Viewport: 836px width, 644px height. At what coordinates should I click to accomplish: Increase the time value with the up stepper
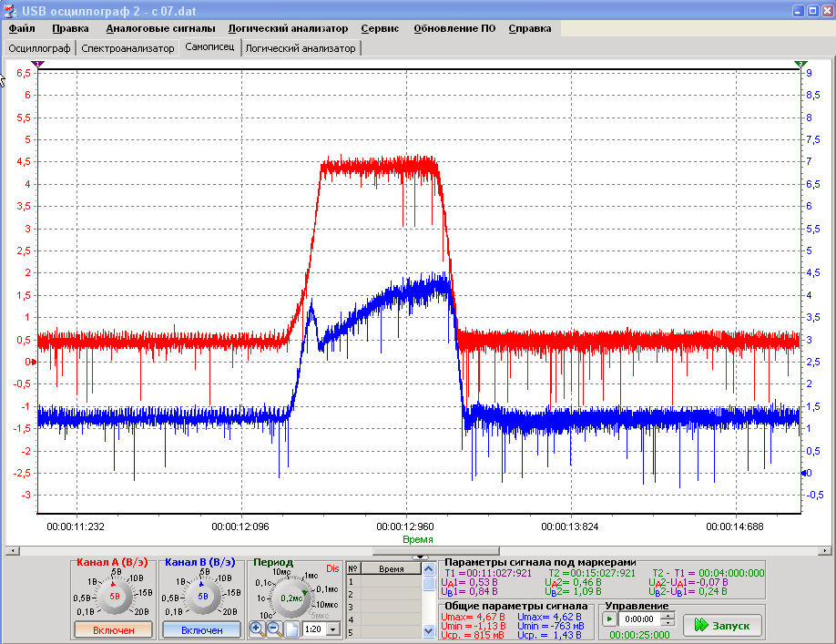pos(668,616)
